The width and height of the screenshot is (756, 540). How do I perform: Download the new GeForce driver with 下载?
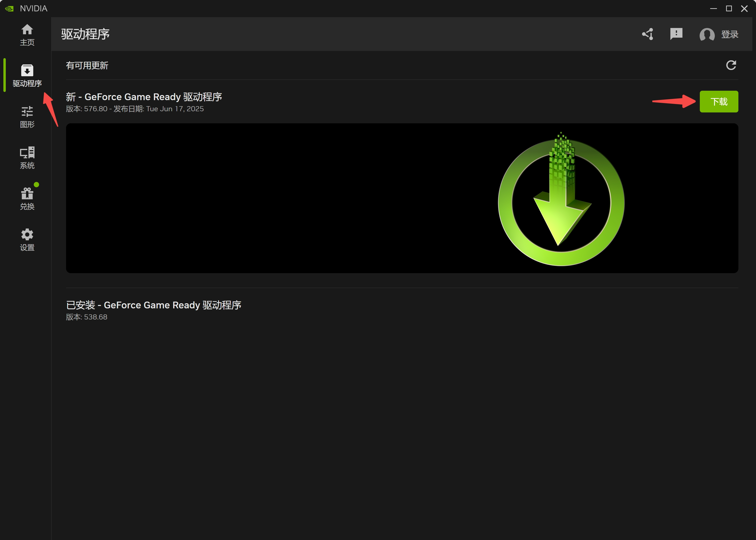pyautogui.click(x=719, y=101)
